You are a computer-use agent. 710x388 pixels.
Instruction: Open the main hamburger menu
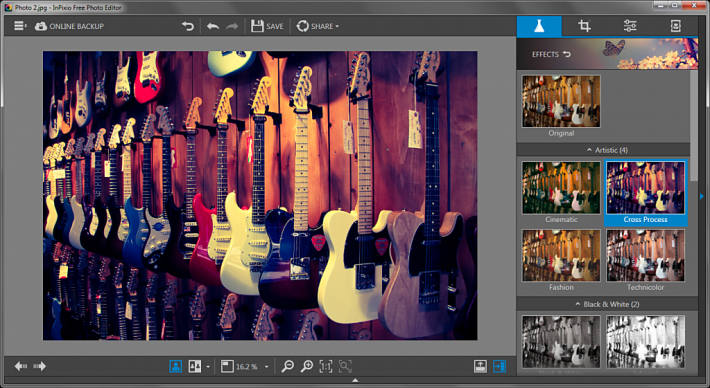20,26
